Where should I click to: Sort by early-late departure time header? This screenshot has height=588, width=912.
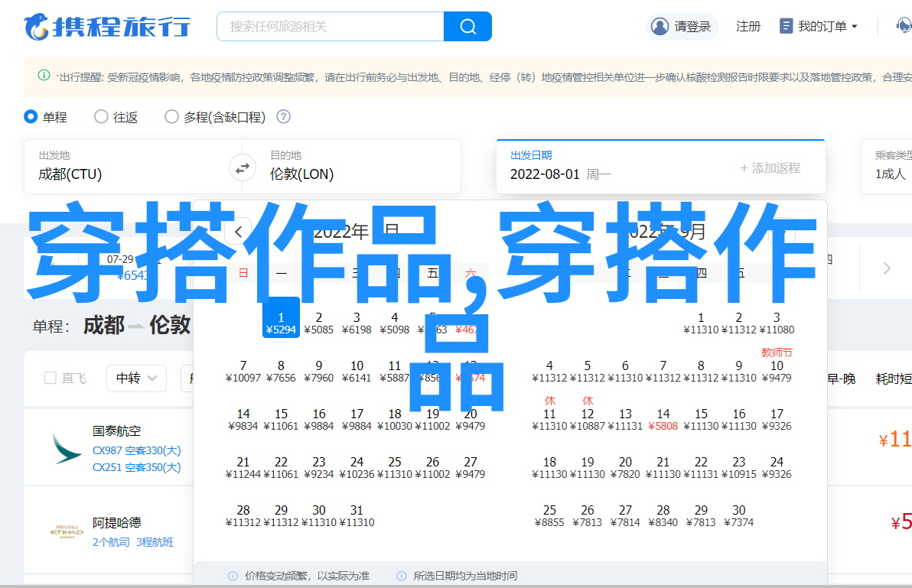841,378
